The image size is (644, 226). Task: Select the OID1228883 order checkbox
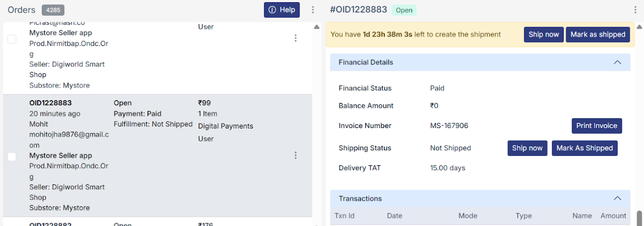click(x=12, y=156)
